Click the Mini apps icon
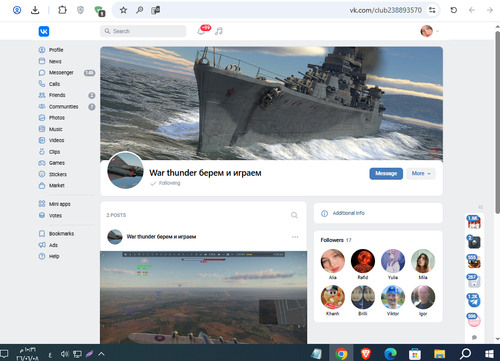The image size is (500, 361). click(42, 204)
